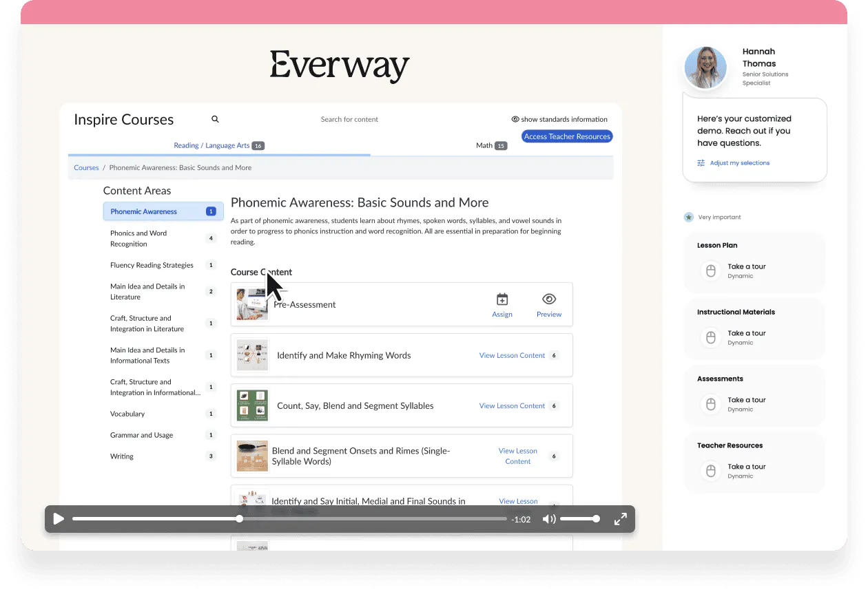Image resolution: width=868 pixels, height=592 pixels.
Task: Click mouse icon in Teacher Resources card
Action: pyautogui.click(x=710, y=471)
